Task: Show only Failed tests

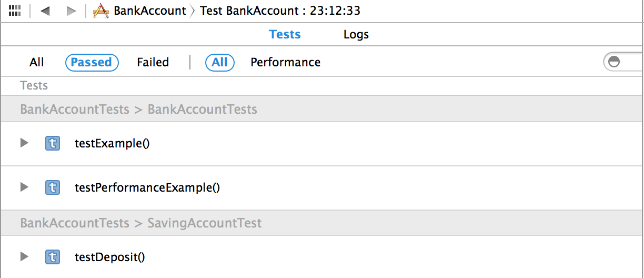Action: [x=153, y=62]
